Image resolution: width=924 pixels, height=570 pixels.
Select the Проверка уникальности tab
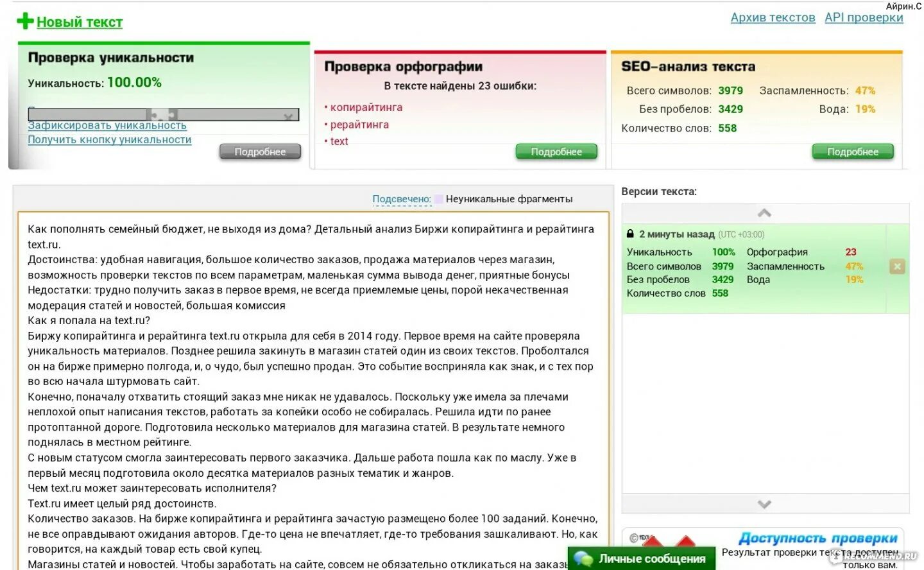111,58
